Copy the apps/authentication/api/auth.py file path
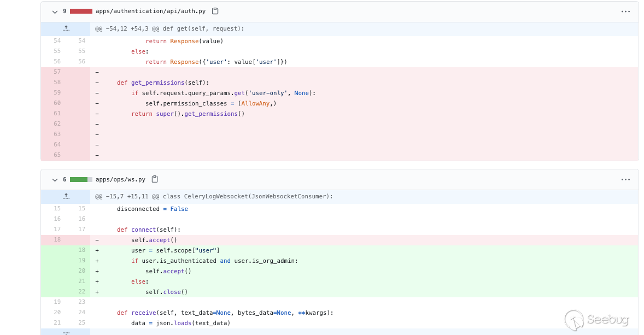This screenshot has height=335, width=644. coord(215,11)
